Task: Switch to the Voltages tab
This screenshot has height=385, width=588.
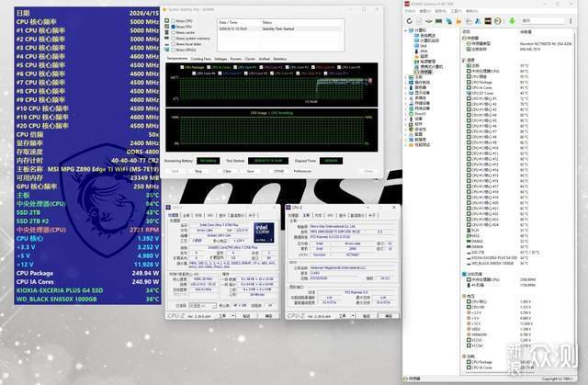Action: point(220,59)
